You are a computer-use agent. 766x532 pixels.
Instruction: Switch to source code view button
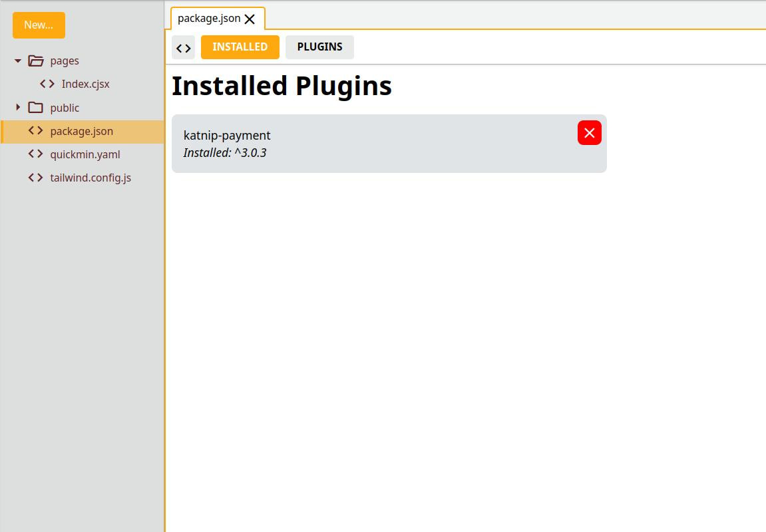click(184, 48)
